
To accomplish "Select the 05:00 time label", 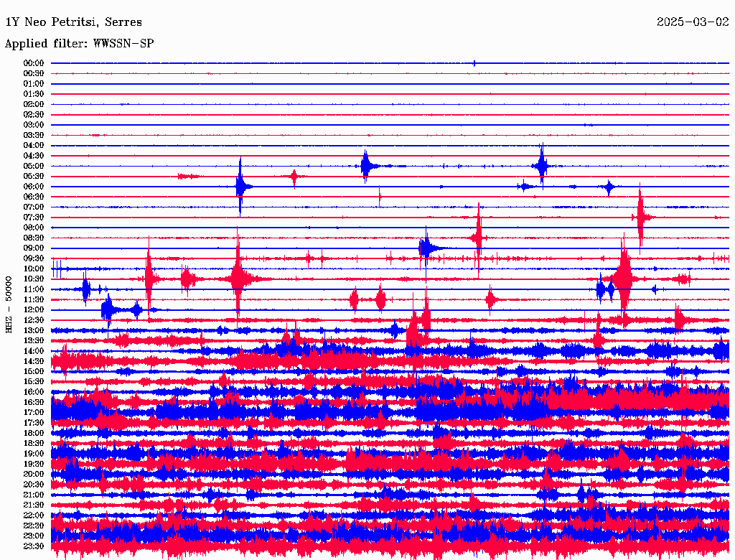I will tap(34, 166).
